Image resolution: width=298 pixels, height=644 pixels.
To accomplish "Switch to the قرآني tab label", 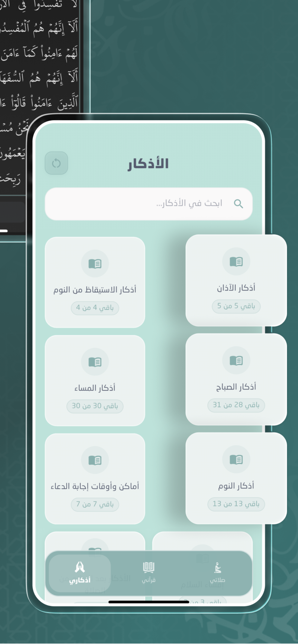I will (149, 580).
